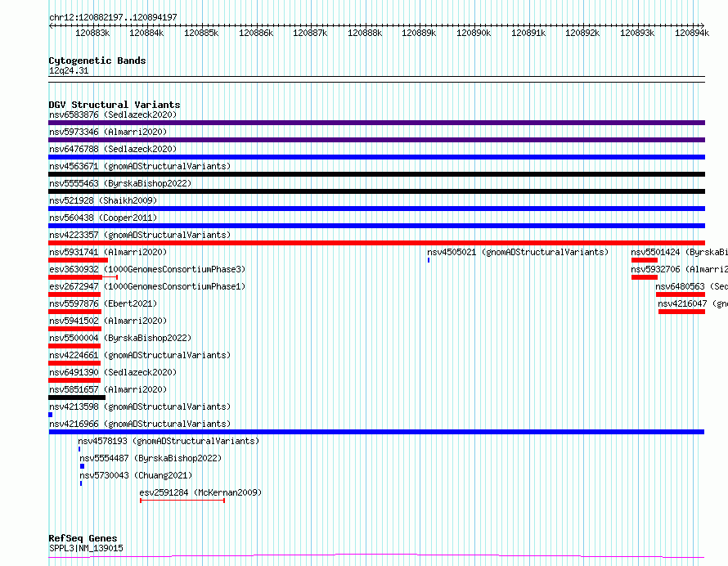The height and width of the screenshot is (566, 728).
Task: Open variant nsv4216966 (gnomADStructuralVariants)
Action: 140,424
